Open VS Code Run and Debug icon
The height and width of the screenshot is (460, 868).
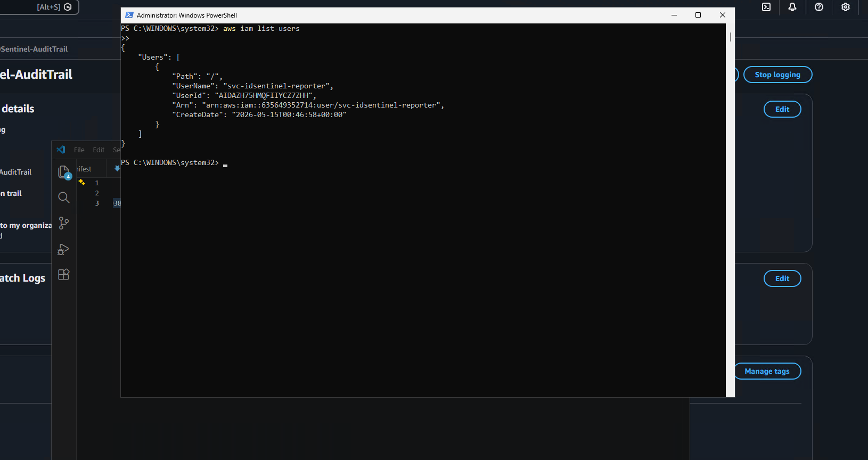64,249
